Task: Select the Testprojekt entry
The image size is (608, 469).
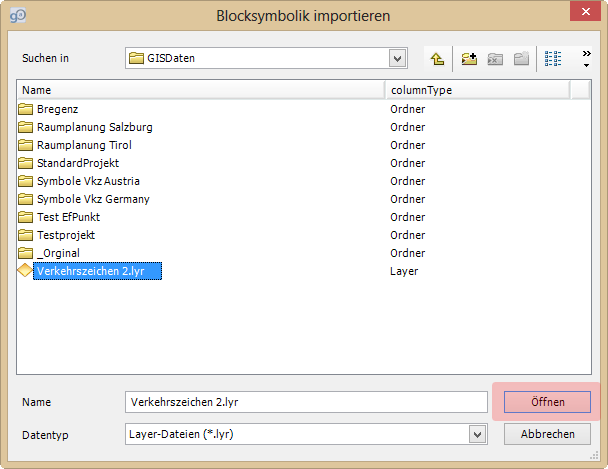Action: pyautogui.click(x=66, y=235)
